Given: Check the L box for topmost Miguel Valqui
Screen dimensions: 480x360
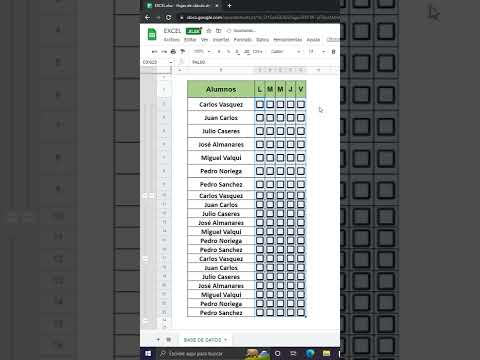Looking at the screenshot, I should (x=260, y=158).
